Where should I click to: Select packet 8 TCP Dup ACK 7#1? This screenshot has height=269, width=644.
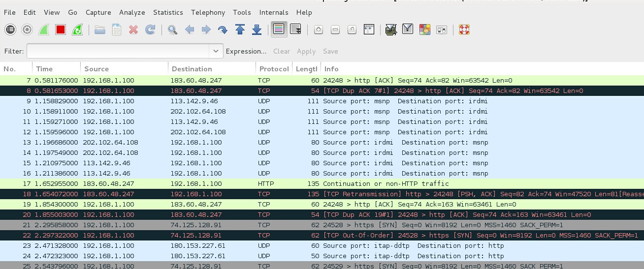[x=322, y=90]
